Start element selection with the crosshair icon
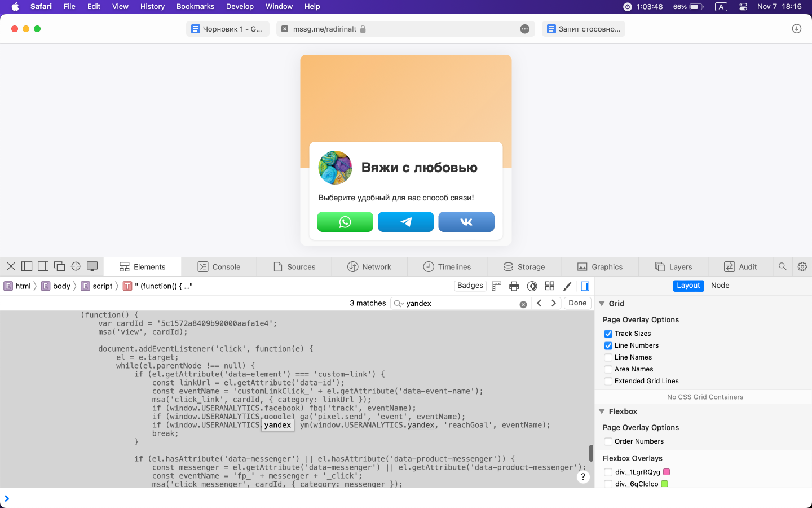Viewport: 812px width, 508px height. (76, 266)
